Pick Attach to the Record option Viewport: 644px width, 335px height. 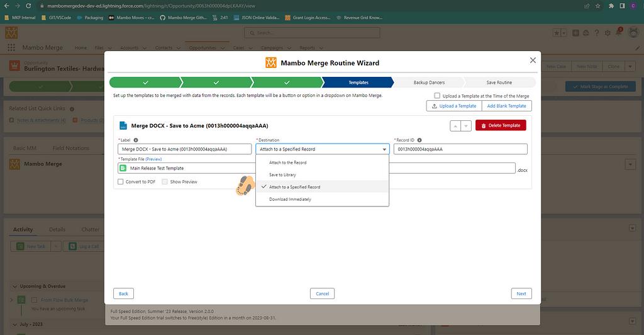pyautogui.click(x=287, y=162)
